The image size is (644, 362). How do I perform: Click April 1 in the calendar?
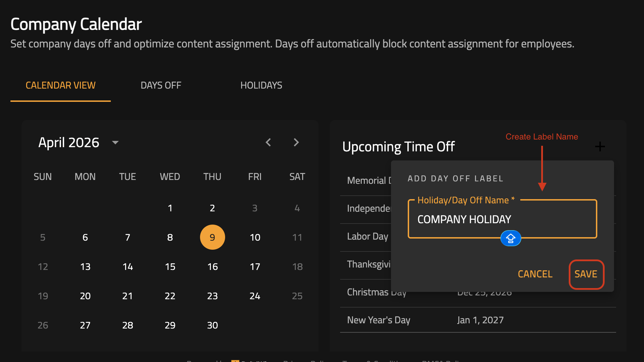click(170, 208)
